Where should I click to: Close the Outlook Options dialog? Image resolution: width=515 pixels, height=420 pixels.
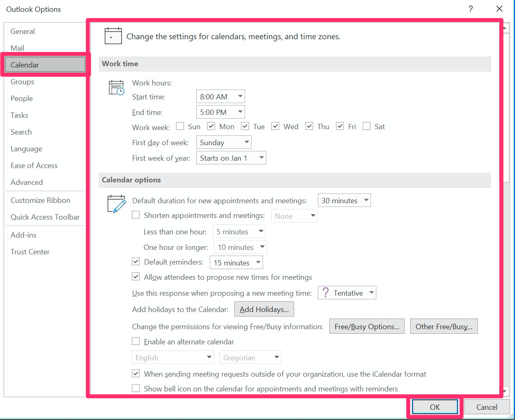pyautogui.click(x=499, y=9)
